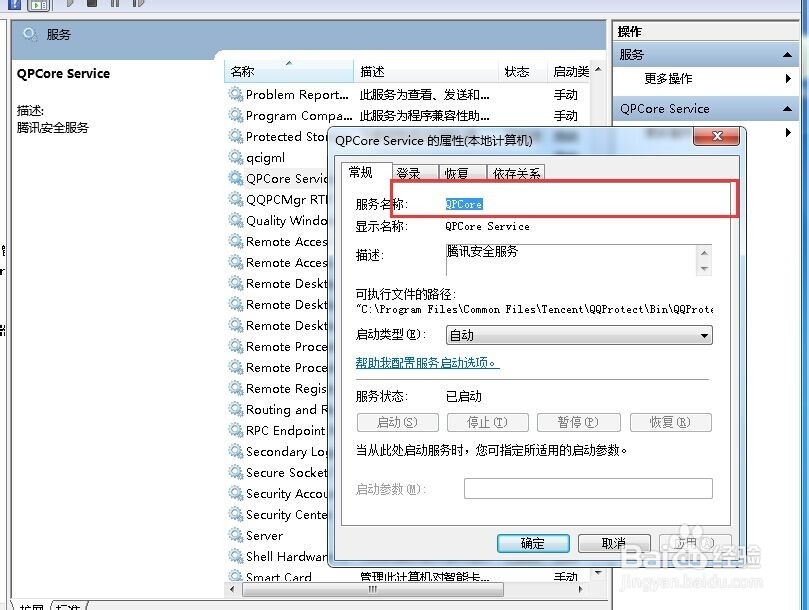Click gear icon beside QQPCMgr RTI service
This screenshot has height=610, width=809.
point(236,199)
